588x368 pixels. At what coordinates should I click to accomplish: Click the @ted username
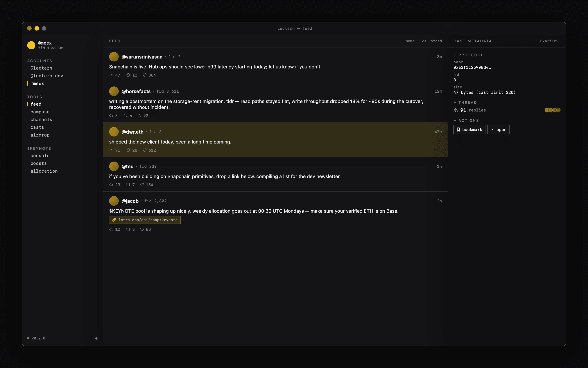[x=128, y=166]
